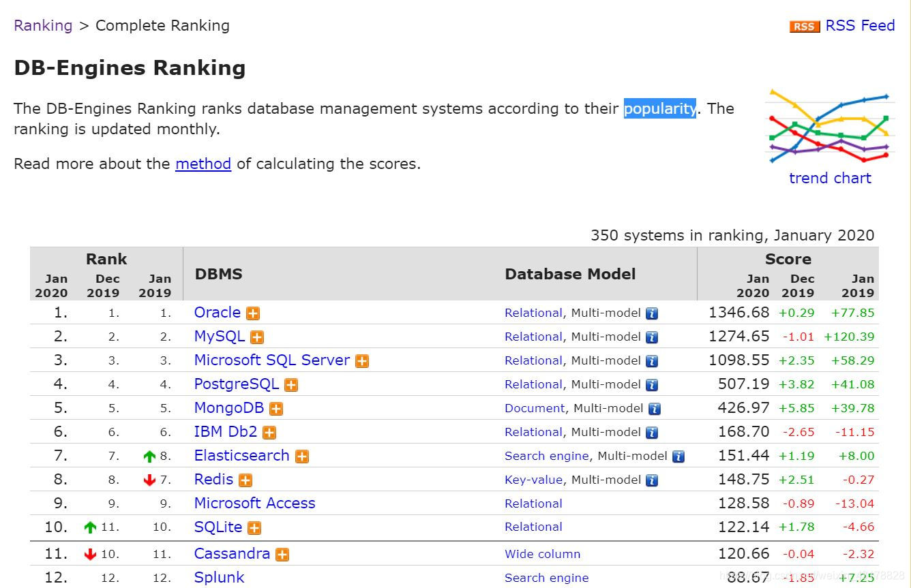Click plus icon beside Cassandra
Image resolution: width=911 pixels, height=588 pixels.
pyautogui.click(x=282, y=555)
